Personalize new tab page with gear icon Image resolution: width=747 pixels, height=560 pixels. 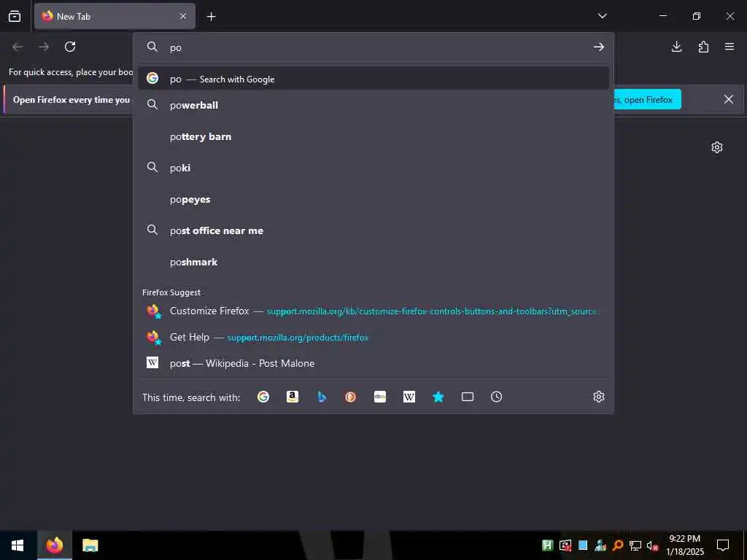[716, 147]
